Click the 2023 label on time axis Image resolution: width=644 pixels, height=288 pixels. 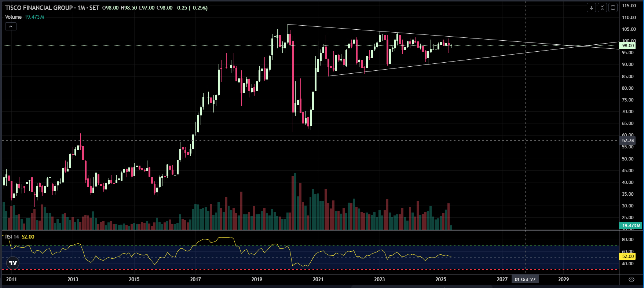tap(379, 279)
